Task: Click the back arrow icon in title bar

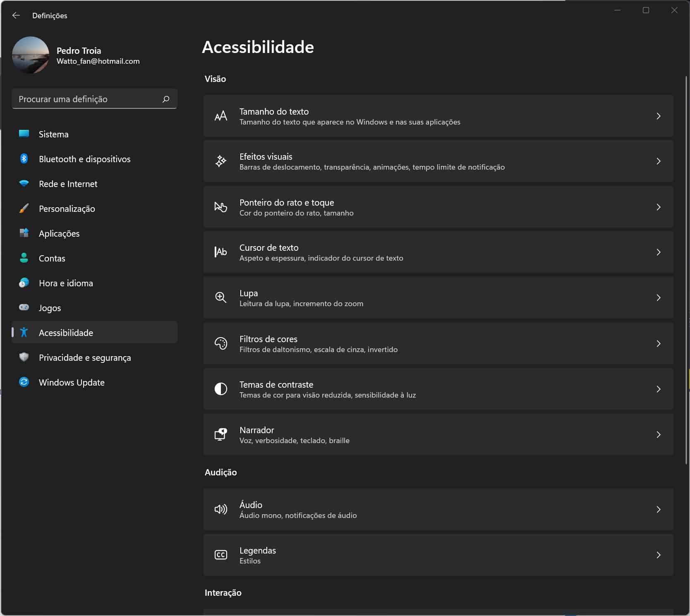Action: click(16, 15)
